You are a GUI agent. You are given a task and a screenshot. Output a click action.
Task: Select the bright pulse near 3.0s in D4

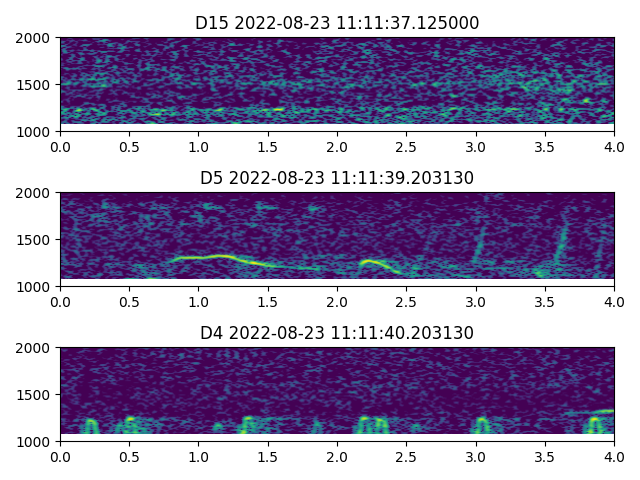[x=482, y=422]
